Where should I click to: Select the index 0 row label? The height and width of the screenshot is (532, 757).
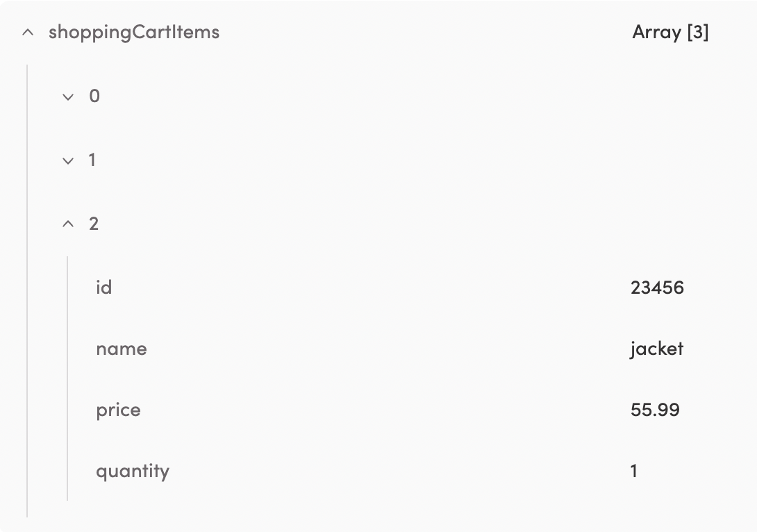click(x=94, y=97)
